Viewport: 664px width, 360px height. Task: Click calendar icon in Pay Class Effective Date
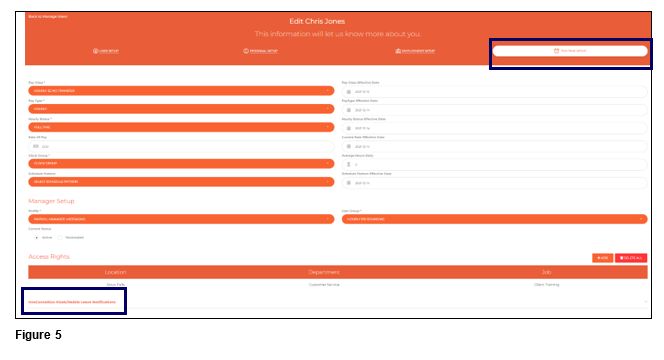349,91
